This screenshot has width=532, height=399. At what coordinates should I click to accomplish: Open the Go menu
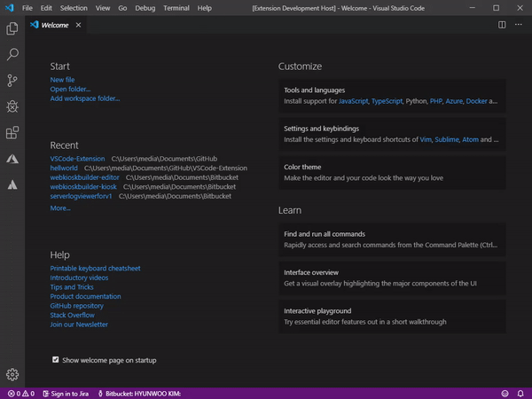click(122, 8)
